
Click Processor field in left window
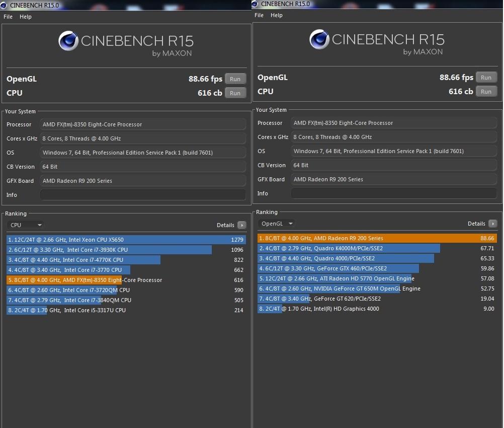coord(143,124)
